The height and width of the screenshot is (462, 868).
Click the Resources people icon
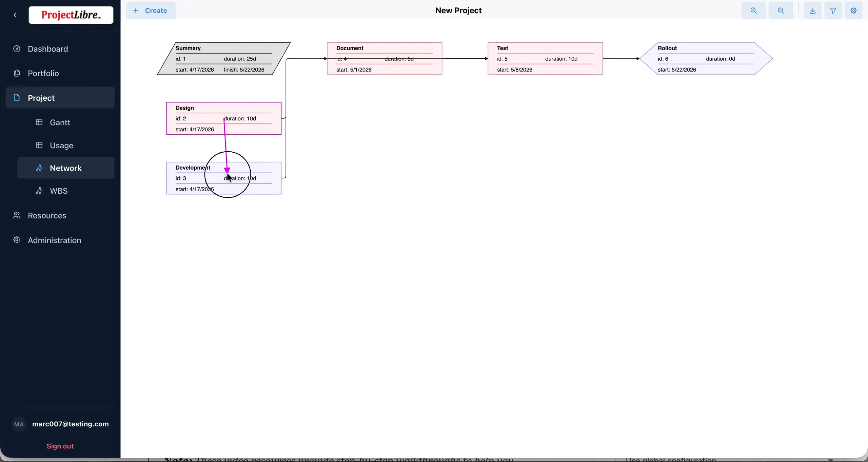click(17, 215)
